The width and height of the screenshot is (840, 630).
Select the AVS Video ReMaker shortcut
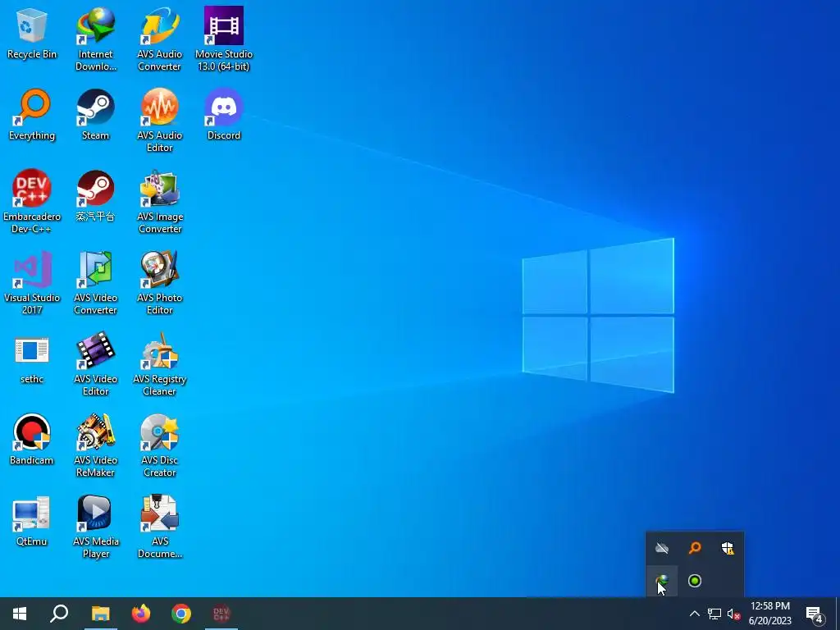(95, 445)
